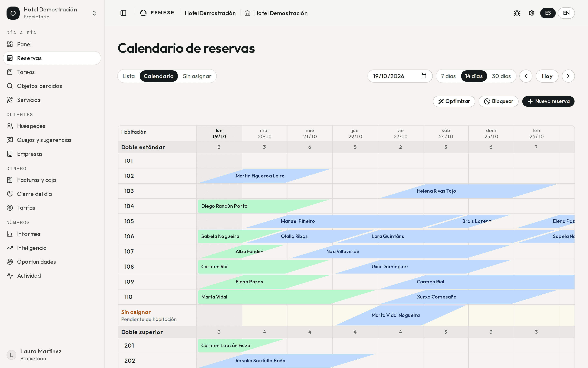The width and height of the screenshot is (588, 368).
Task: Go to next period with right chevron
Action: pos(568,76)
